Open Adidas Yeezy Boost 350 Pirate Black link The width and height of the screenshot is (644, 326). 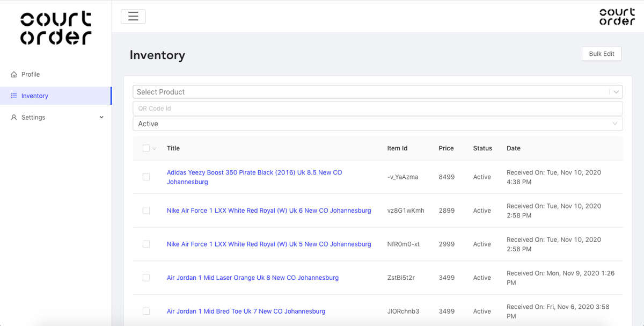(x=254, y=177)
